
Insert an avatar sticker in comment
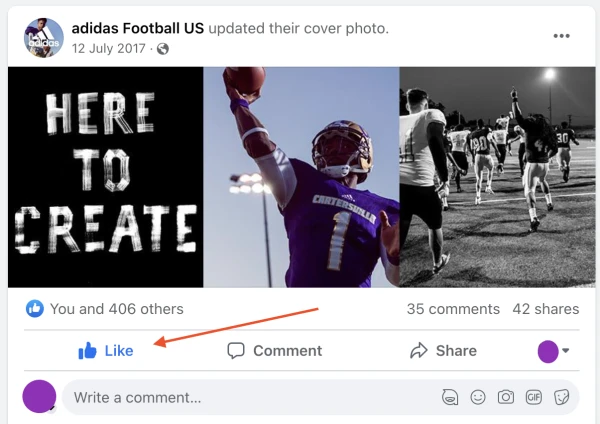[451, 397]
